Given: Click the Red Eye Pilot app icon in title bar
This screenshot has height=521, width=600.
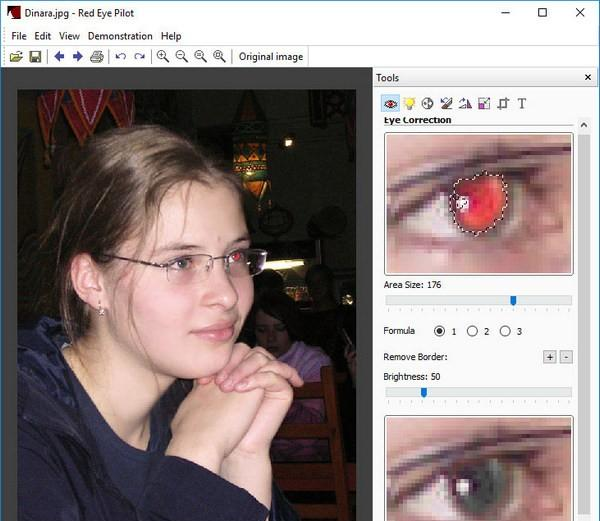Looking at the screenshot, I should [x=14, y=13].
